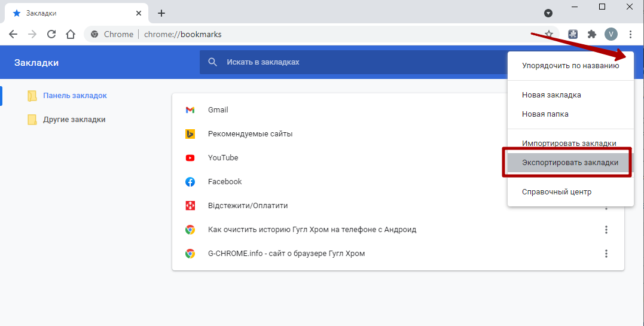
Task: Click the browser back arrow
Action: coord(13,34)
